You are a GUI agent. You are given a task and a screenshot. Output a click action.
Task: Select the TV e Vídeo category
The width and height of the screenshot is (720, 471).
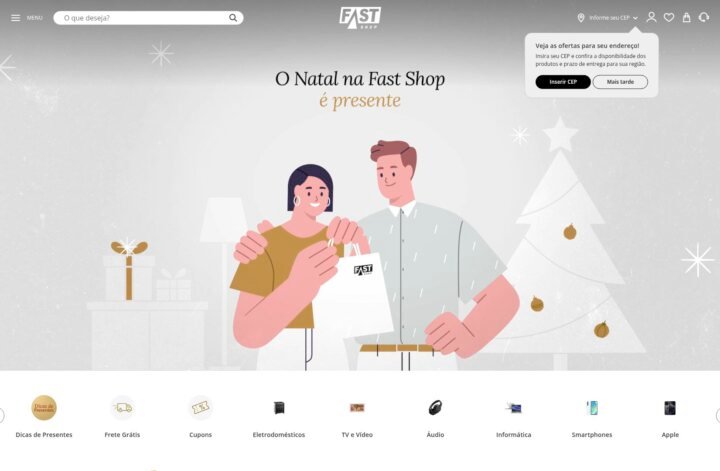pos(357,416)
